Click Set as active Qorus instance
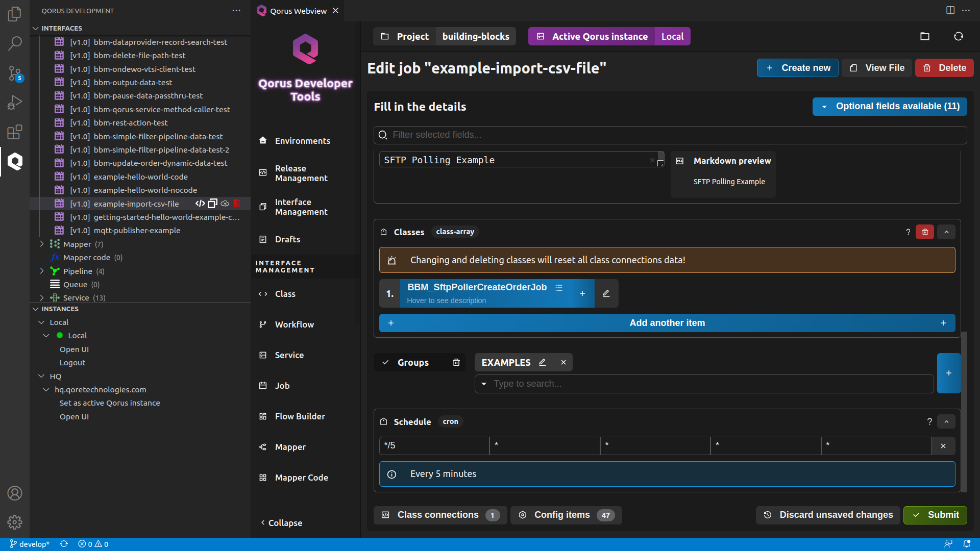The width and height of the screenshot is (980, 551). click(110, 403)
